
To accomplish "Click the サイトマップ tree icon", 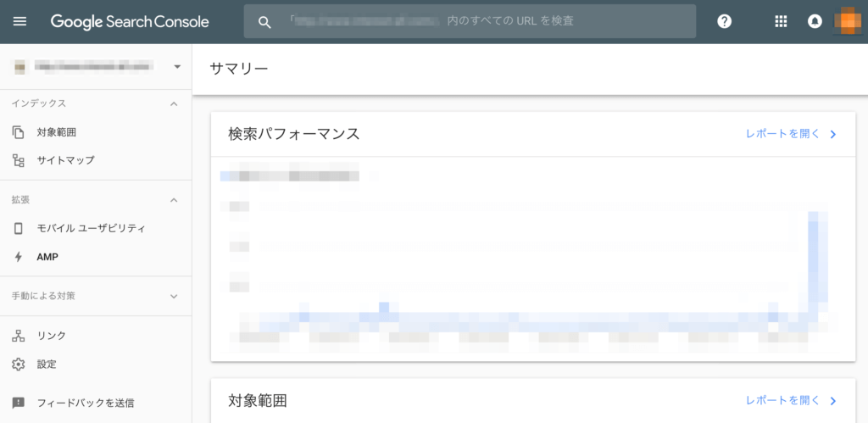I will coord(19,160).
